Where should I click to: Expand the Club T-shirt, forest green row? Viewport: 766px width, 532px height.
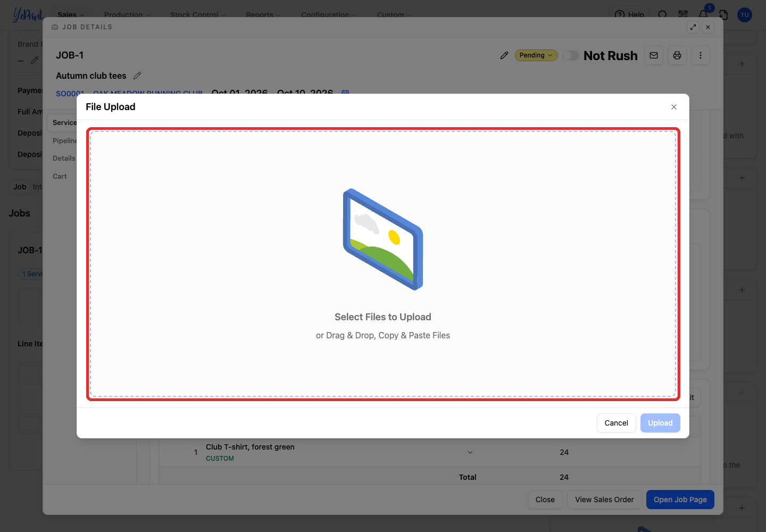(470, 452)
